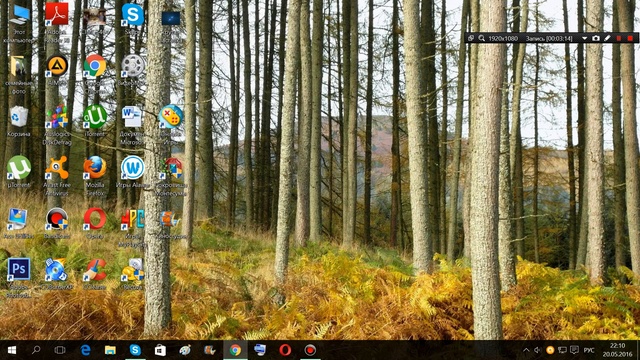Show hidden system tray icons

pyautogui.click(x=526, y=350)
